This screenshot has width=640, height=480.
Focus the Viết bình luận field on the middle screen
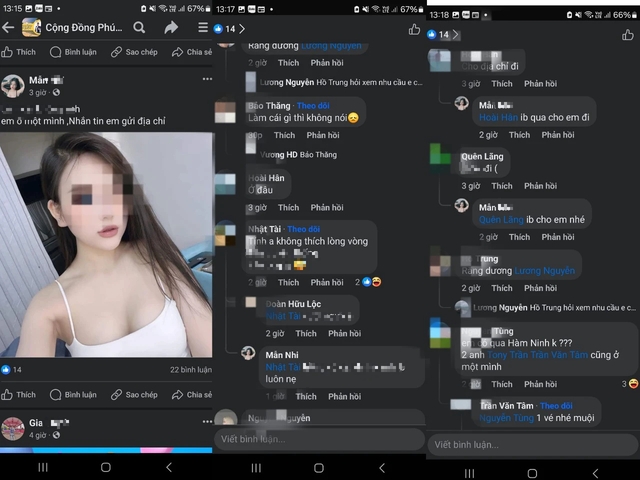tap(310, 438)
